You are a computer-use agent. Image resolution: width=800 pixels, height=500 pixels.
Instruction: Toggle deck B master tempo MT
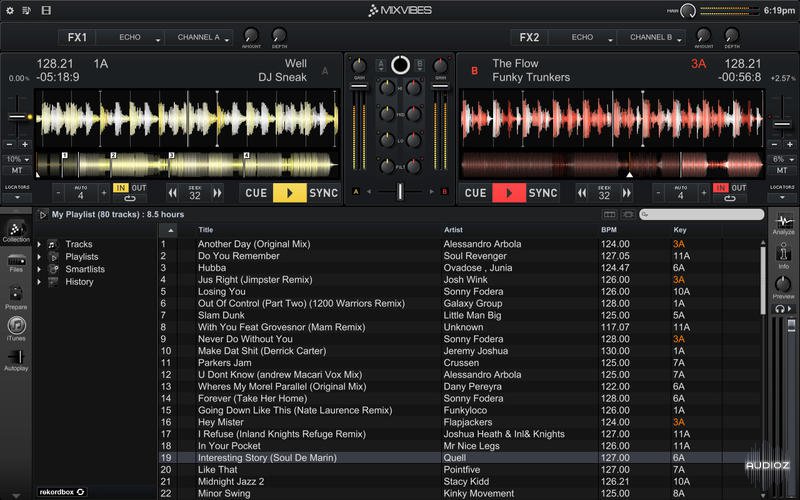782,170
